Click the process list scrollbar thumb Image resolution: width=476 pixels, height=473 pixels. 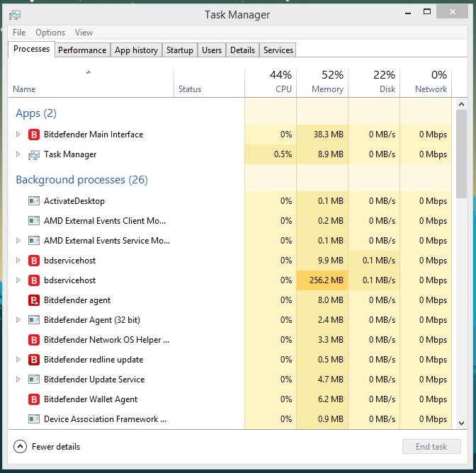(x=461, y=154)
